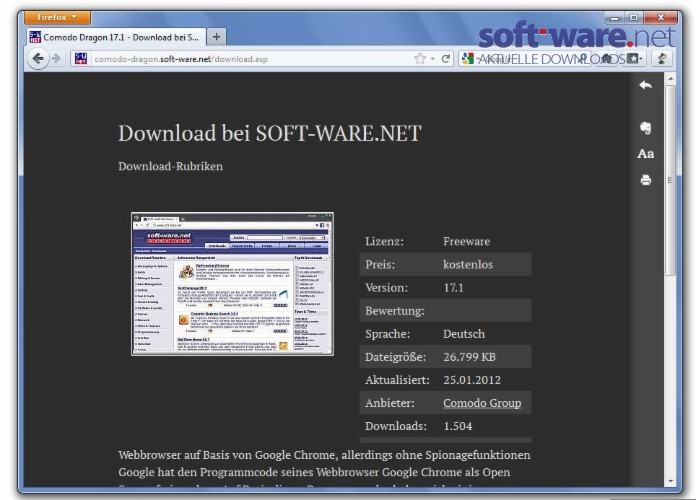Maximize the Firefox window
The height and width of the screenshot is (500, 696).
pyautogui.click(x=634, y=18)
